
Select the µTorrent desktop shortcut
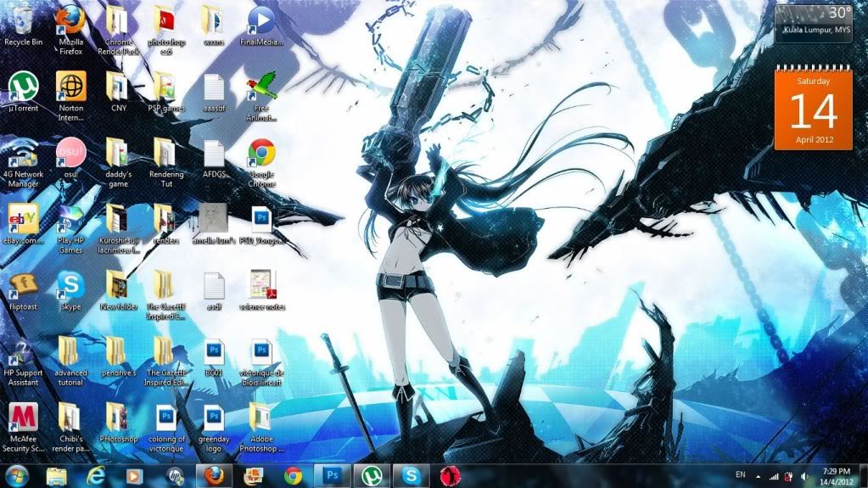(x=23, y=92)
